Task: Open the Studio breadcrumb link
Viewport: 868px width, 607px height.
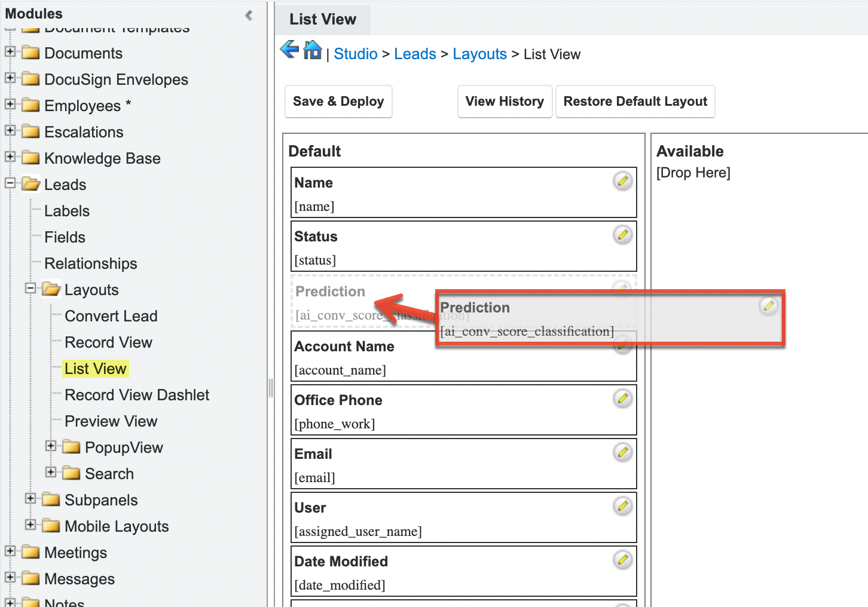Action: (x=355, y=54)
